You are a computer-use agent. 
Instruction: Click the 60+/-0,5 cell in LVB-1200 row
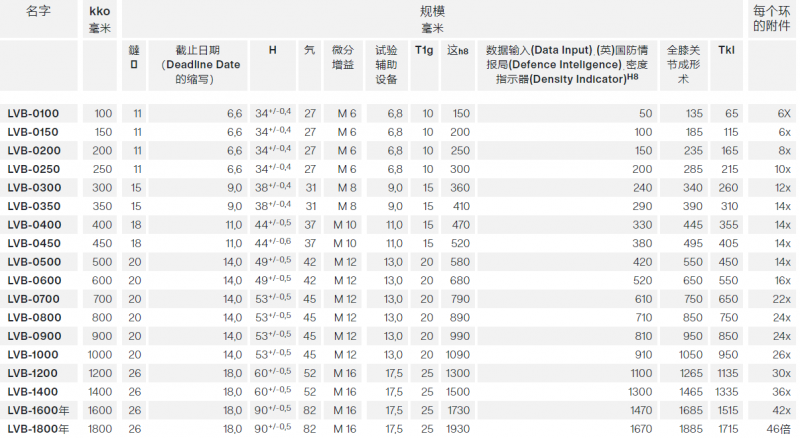pyautogui.click(x=273, y=373)
